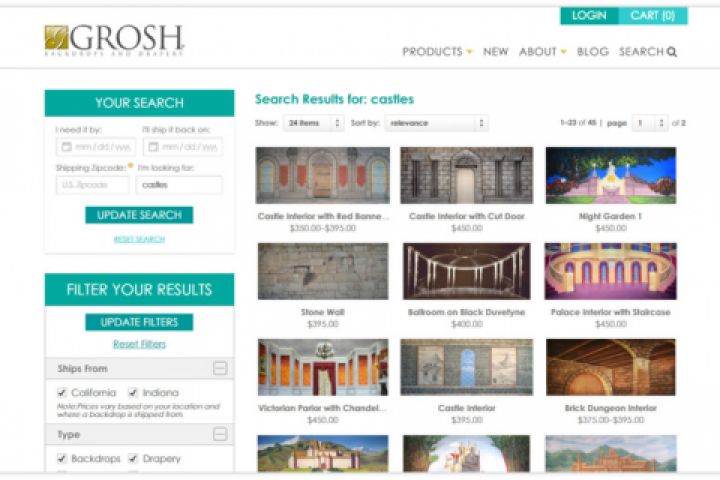720x480 pixels.
Task: Open the Products menu
Action: point(437,52)
